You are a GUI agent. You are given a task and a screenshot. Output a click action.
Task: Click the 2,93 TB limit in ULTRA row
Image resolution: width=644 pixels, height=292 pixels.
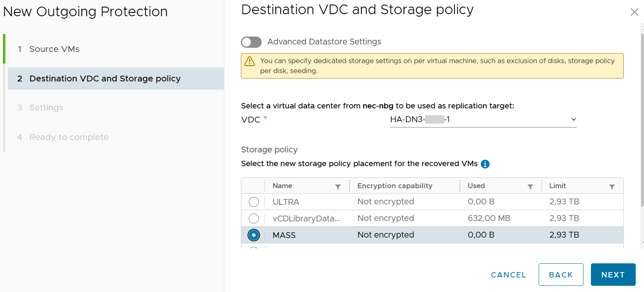click(564, 202)
